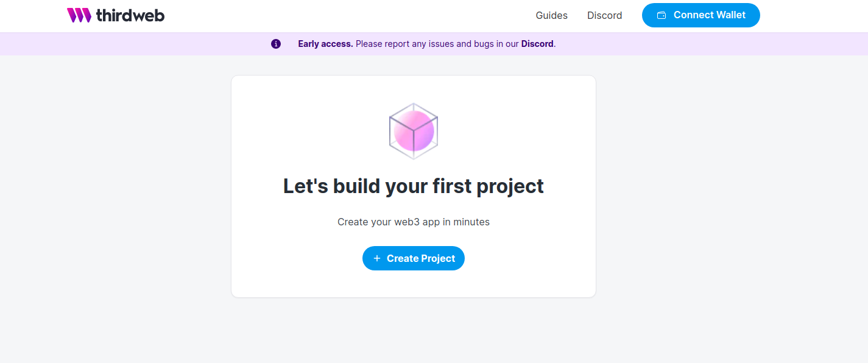Screen dimensions: 868x363
Task: Click the thirdweb wordmark text
Action: [x=130, y=15]
